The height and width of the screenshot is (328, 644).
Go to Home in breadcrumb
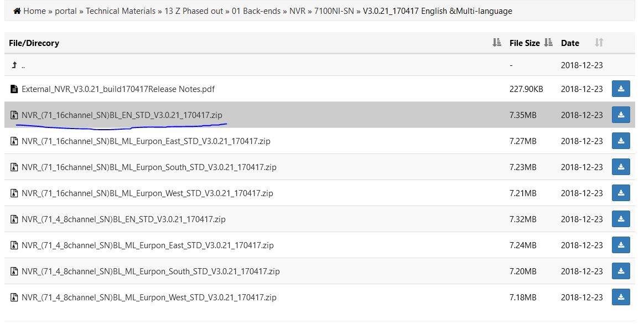click(x=34, y=11)
